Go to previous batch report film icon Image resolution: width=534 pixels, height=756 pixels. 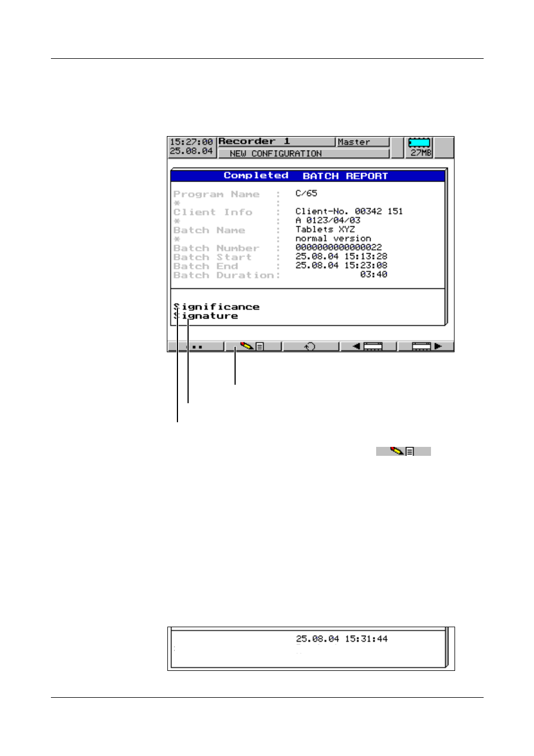(368, 347)
